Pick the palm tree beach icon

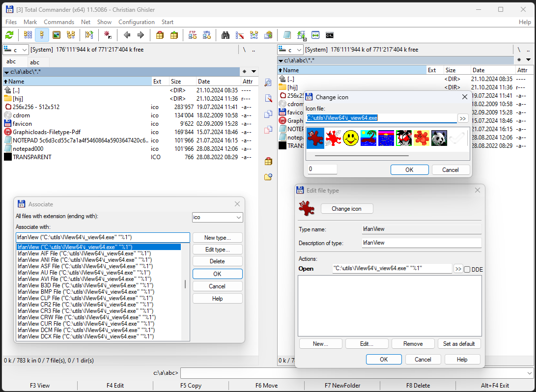pos(368,139)
